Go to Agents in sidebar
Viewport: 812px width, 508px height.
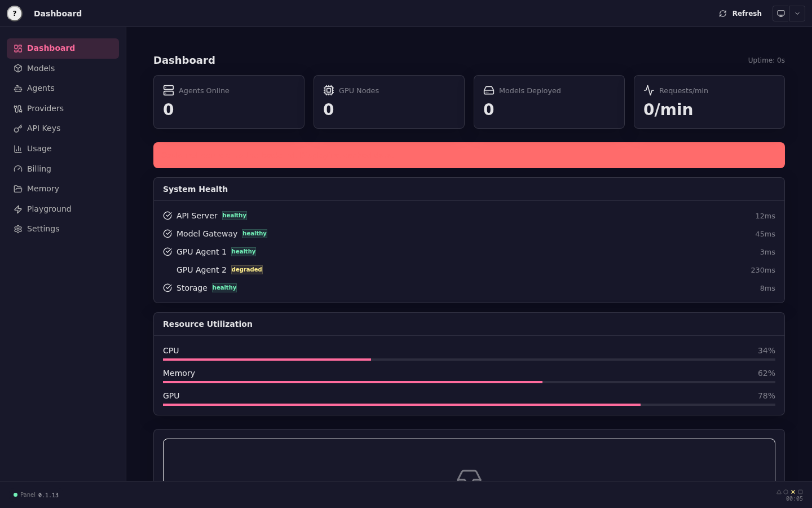[x=63, y=89]
